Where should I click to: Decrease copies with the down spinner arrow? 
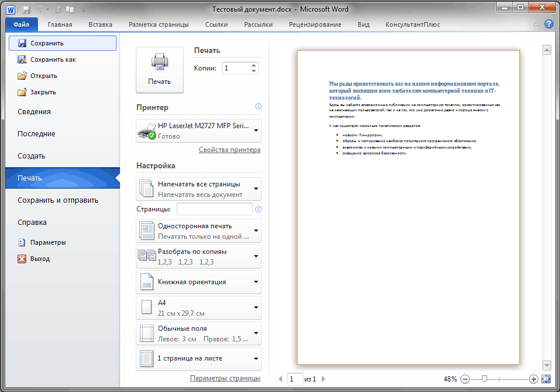coord(253,71)
